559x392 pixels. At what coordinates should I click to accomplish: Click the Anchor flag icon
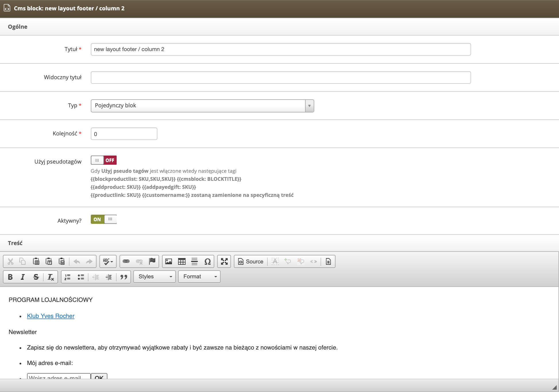(152, 261)
